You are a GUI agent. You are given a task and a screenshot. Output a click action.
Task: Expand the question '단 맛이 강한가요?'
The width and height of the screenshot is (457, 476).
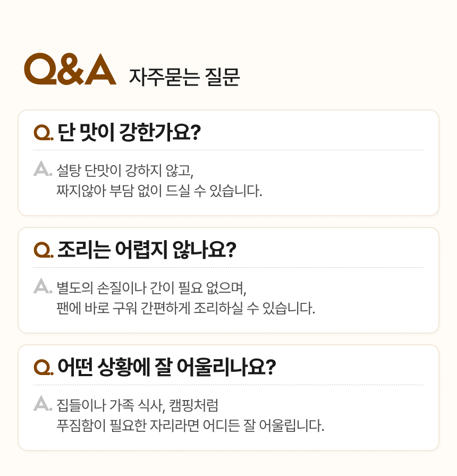click(x=128, y=132)
